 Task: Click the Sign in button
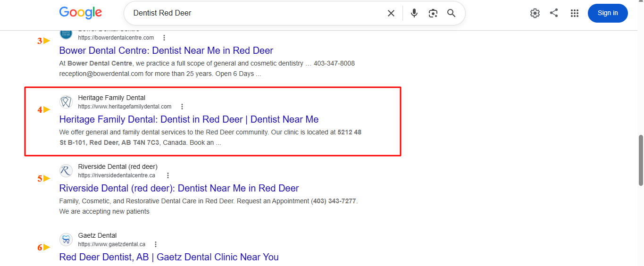pos(608,13)
